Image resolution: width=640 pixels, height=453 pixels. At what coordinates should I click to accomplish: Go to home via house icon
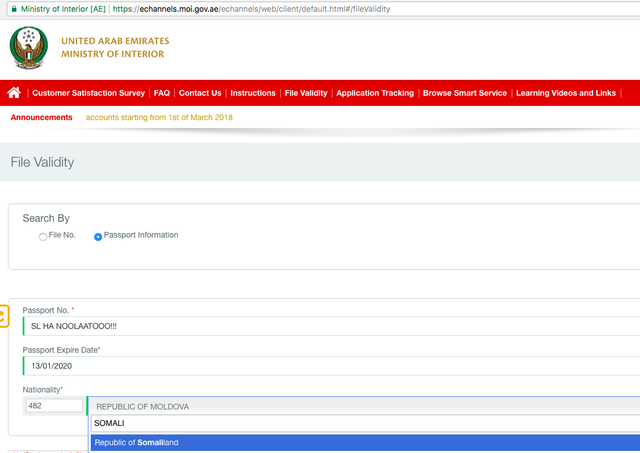pyautogui.click(x=14, y=93)
